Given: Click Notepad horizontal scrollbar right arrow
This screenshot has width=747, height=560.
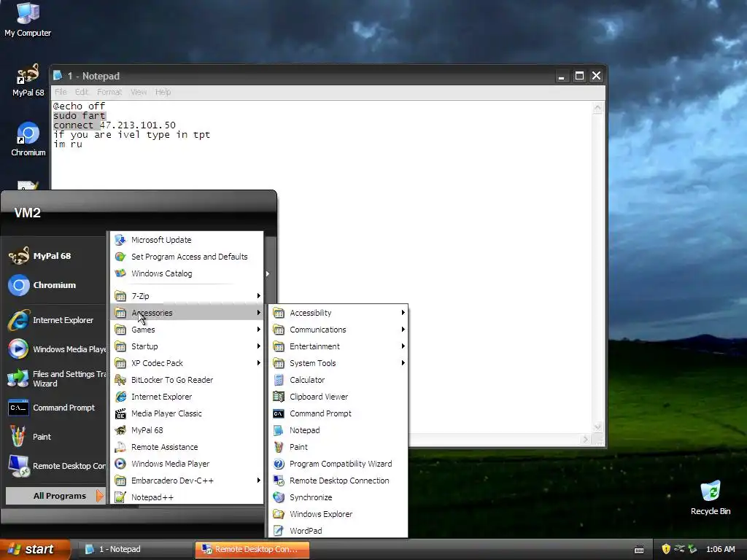Looking at the screenshot, I should click(x=586, y=439).
